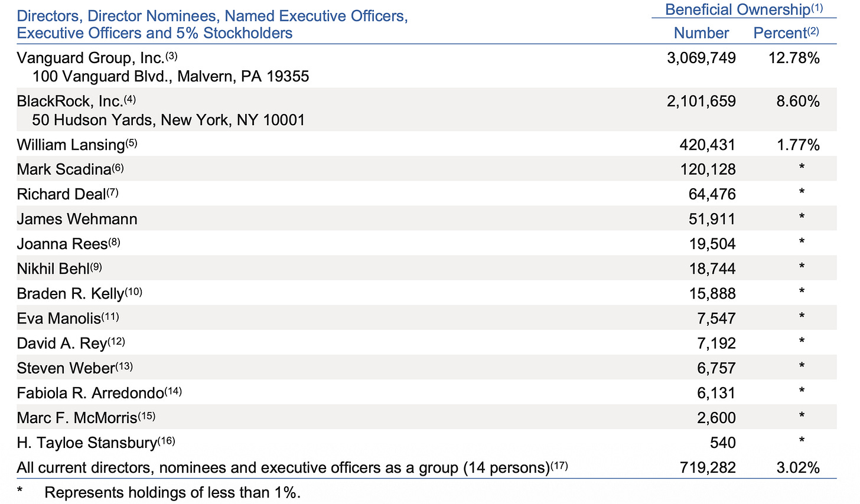Screen dimensions: 860x504
Task: Click the group total 719,282 figure
Action: coord(708,468)
